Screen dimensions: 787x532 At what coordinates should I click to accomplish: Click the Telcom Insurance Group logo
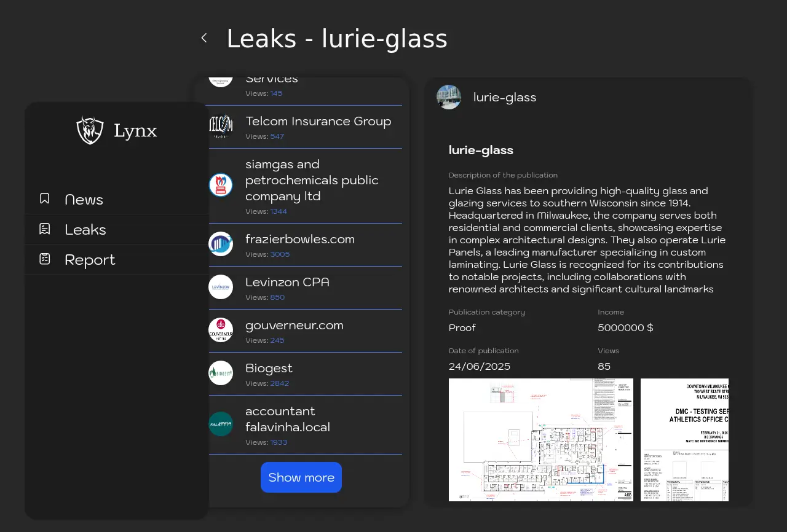[221, 127]
